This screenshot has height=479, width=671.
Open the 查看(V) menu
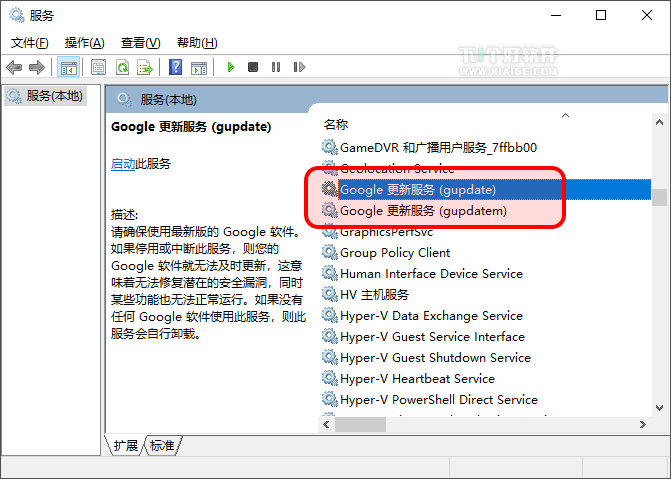[140, 43]
